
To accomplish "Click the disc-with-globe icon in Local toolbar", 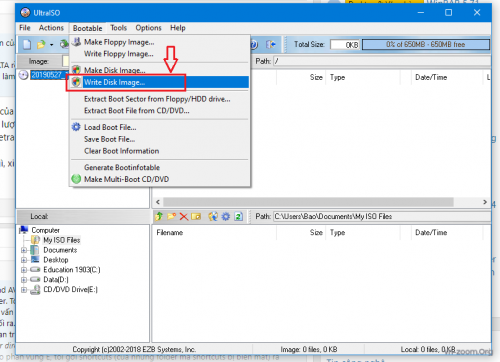I will (x=213, y=217).
